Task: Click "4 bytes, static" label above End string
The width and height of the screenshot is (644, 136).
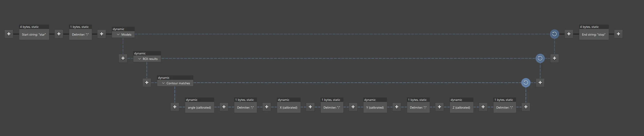Action: pyautogui.click(x=590, y=27)
